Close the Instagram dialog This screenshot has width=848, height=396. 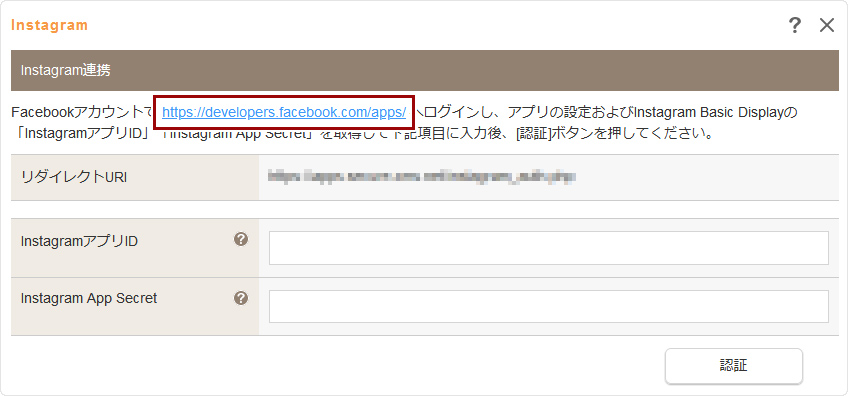[x=827, y=25]
